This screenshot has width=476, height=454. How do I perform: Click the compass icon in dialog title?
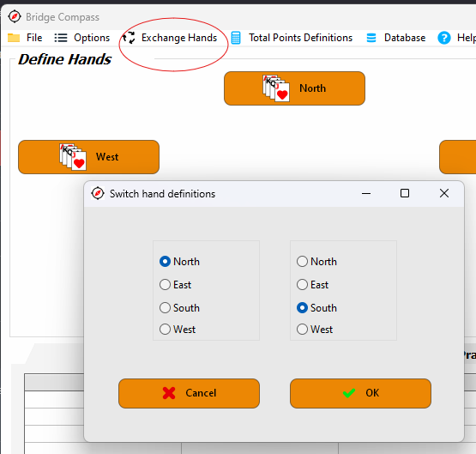(98, 193)
